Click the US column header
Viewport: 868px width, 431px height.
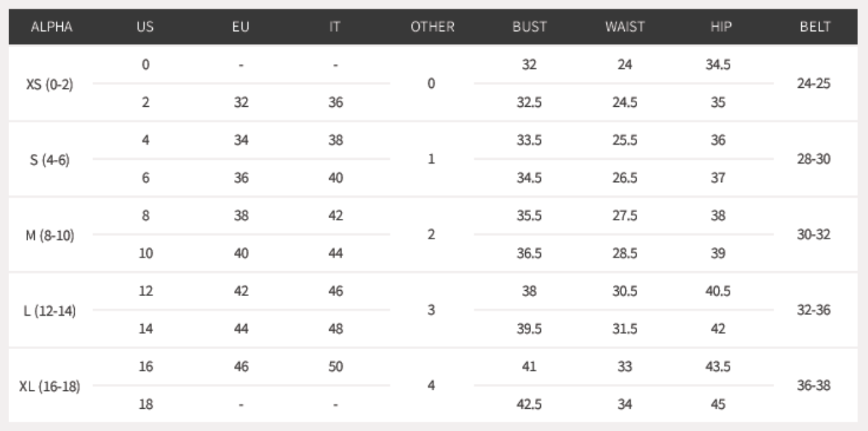[x=146, y=28]
